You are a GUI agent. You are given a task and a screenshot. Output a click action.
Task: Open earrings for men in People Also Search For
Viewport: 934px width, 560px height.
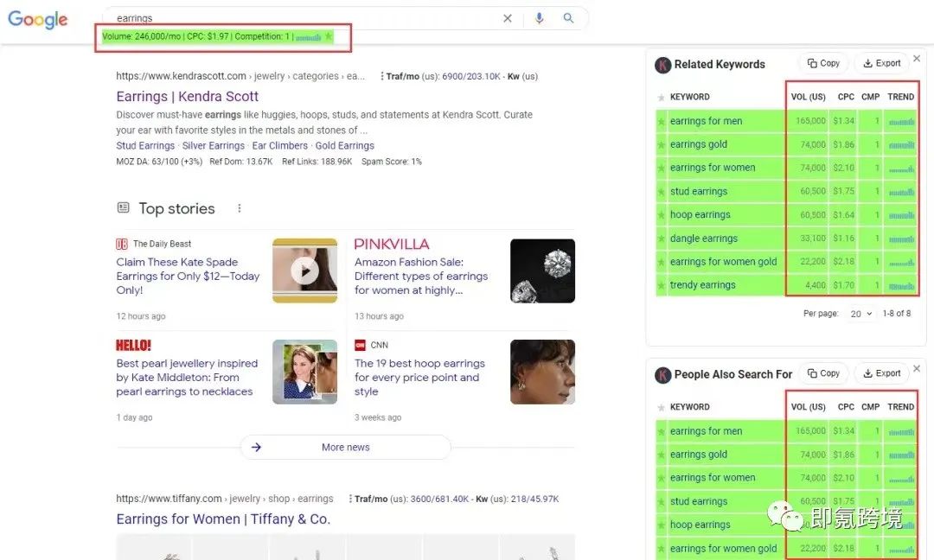[x=706, y=431]
